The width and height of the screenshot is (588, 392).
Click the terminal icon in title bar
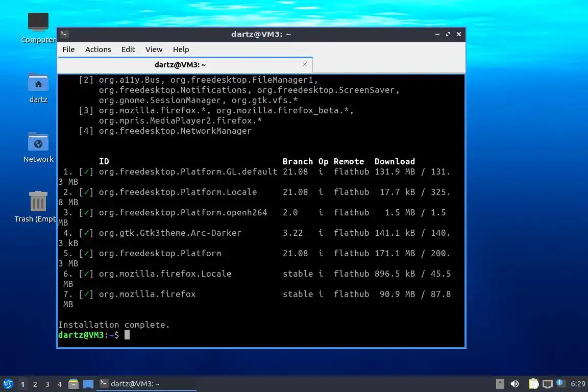coord(64,34)
